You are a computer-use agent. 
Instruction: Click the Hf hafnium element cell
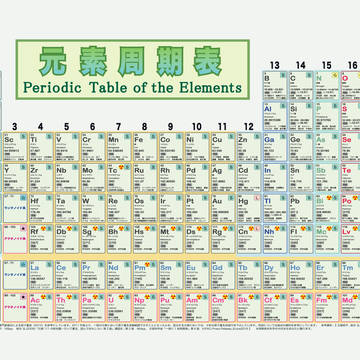pyautogui.click(x=41, y=208)
